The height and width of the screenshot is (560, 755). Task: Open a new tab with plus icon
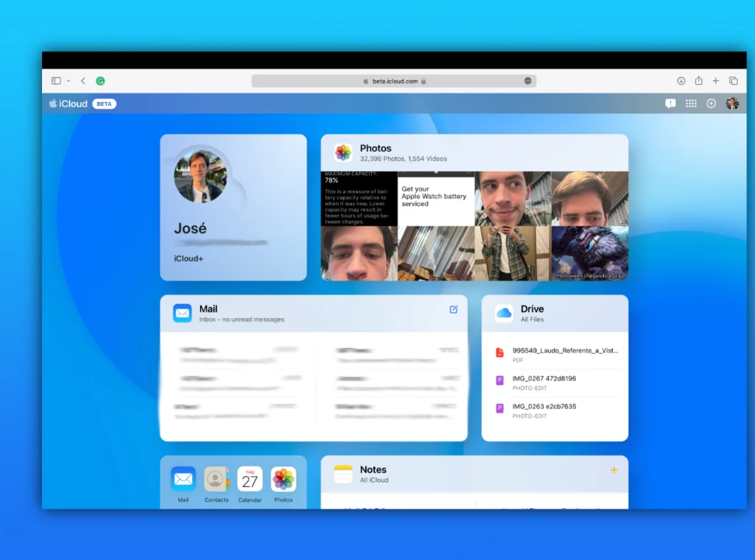point(715,81)
